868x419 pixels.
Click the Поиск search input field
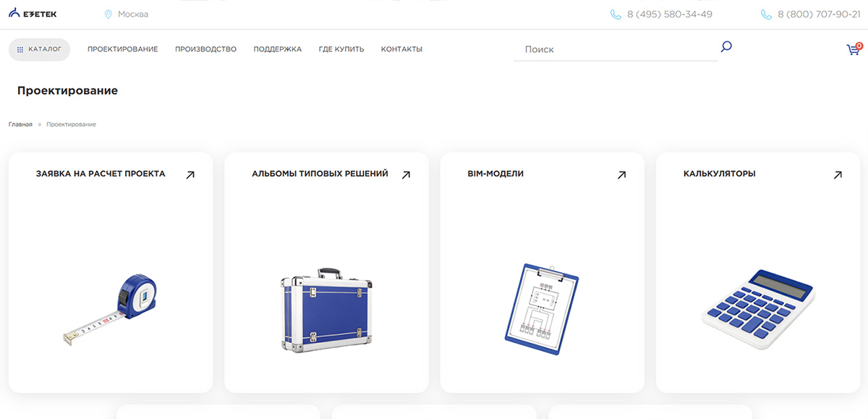click(x=615, y=49)
